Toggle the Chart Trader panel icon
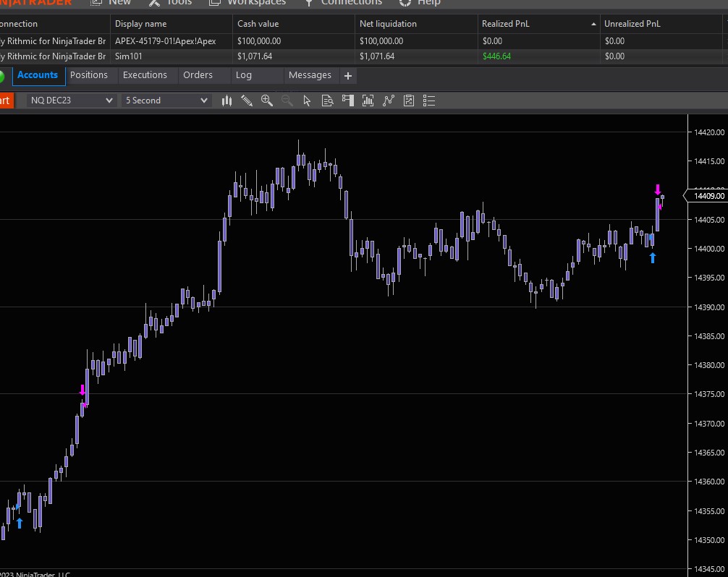Image resolution: width=728 pixels, height=577 pixels. tap(348, 101)
